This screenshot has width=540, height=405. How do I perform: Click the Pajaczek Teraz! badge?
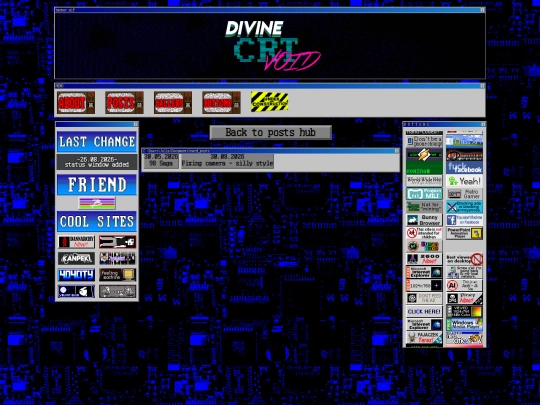click(424, 338)
